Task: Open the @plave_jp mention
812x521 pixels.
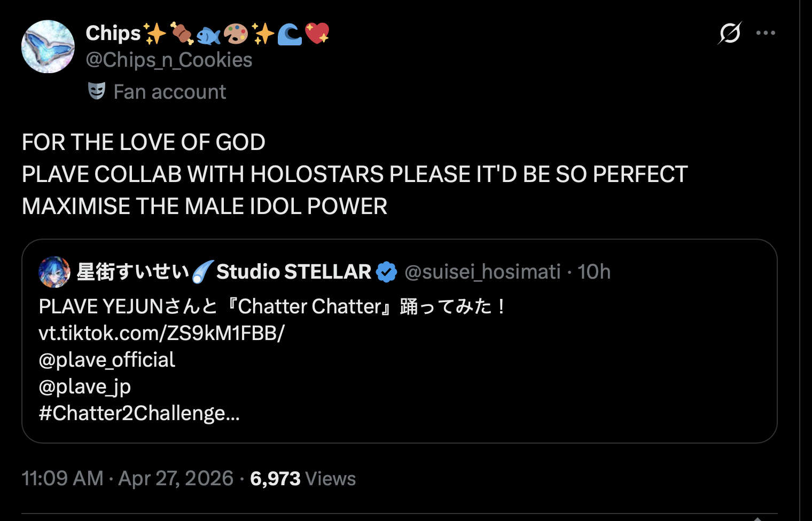Action: [x=84, y=386]
